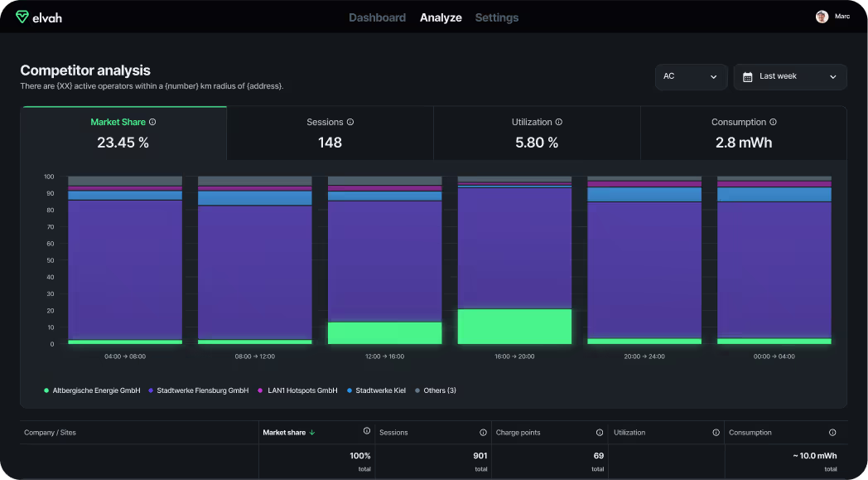Viewport: 868px width, 480px height.
Task: Click the Consumption info icon
Action: [773, 121]
